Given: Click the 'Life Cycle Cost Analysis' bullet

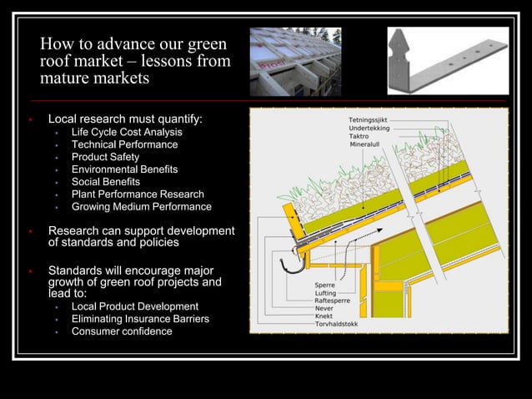Looking at the screenshot, I should coord(127,132).
